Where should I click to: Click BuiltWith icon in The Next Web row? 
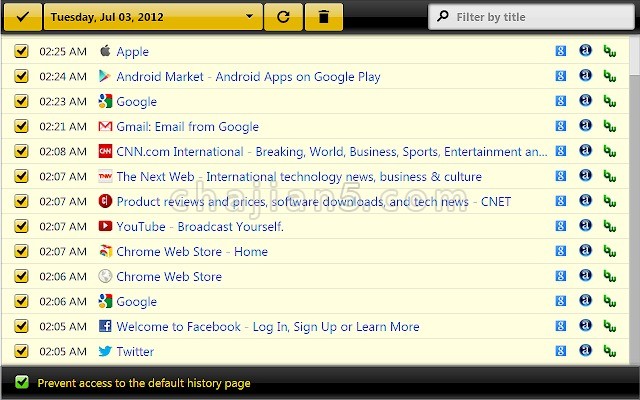tap(610, 176)
